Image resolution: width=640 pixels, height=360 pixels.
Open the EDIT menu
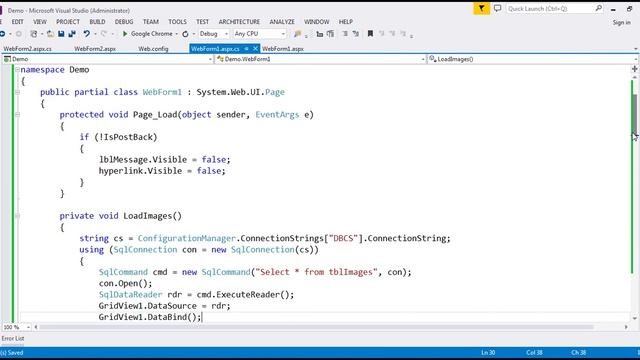[18, 22]
